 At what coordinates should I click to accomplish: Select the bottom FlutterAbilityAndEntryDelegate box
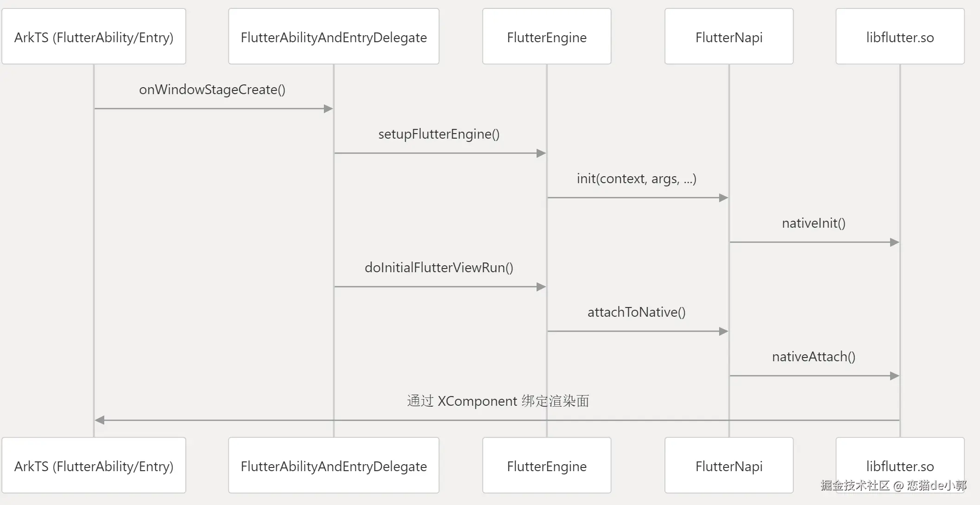[x=334, y=466]
